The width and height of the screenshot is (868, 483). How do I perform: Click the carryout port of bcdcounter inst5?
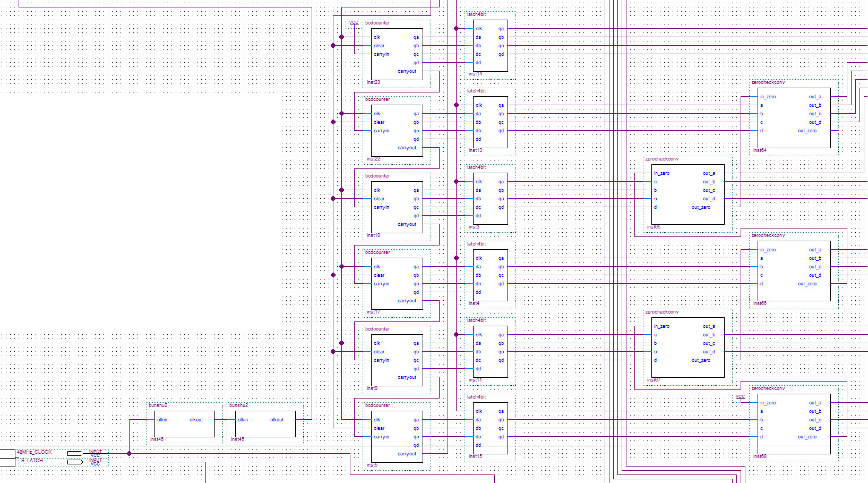[x=407, y=454]
